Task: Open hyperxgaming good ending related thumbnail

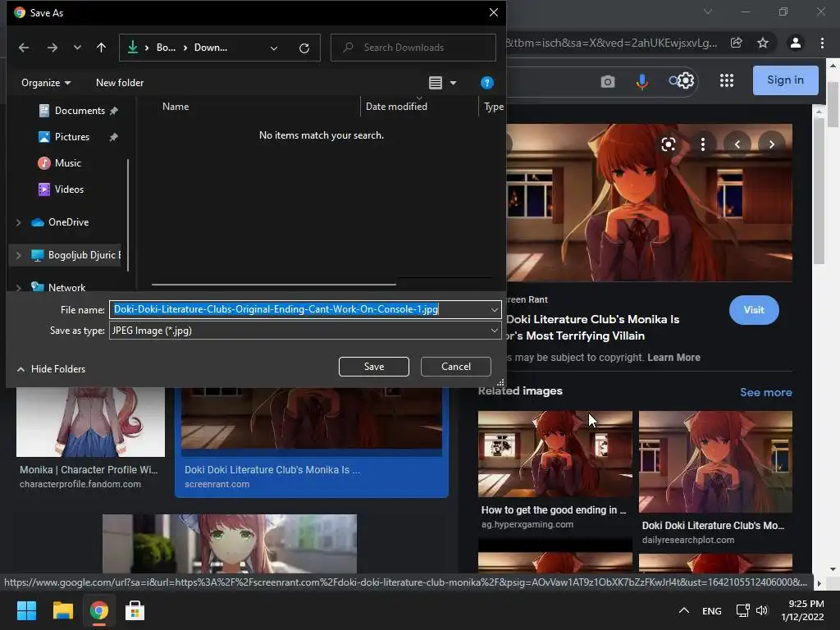Action: point(555,454)
